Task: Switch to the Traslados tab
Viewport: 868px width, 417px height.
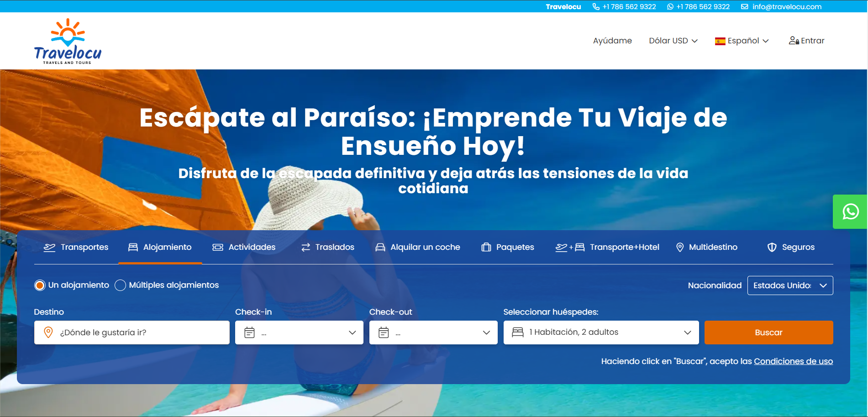Action: pos(327,247)
